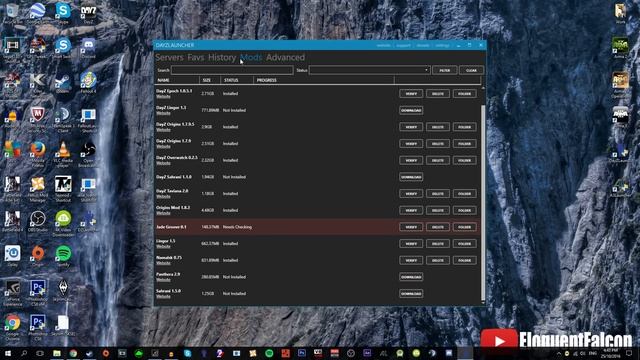
Task: Verify the Jade Groove 0.1 mod
Action: [411, 227]
